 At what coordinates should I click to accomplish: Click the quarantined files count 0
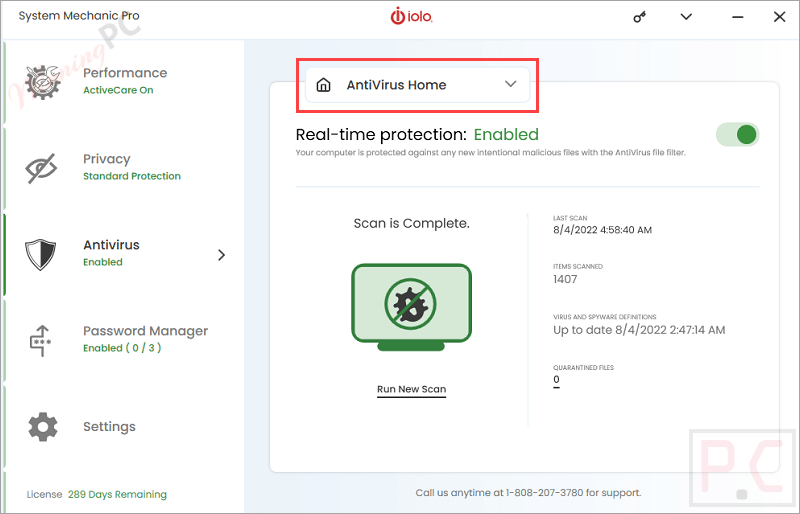point(556,380)
